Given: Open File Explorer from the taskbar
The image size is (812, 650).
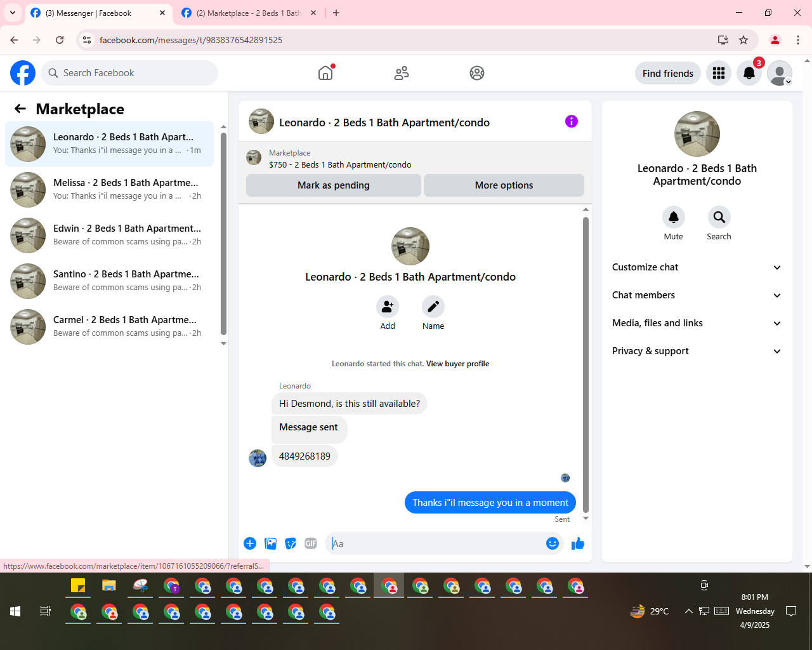Looking at the screenshot, I should pyautogui.click(x=109, y=586).
